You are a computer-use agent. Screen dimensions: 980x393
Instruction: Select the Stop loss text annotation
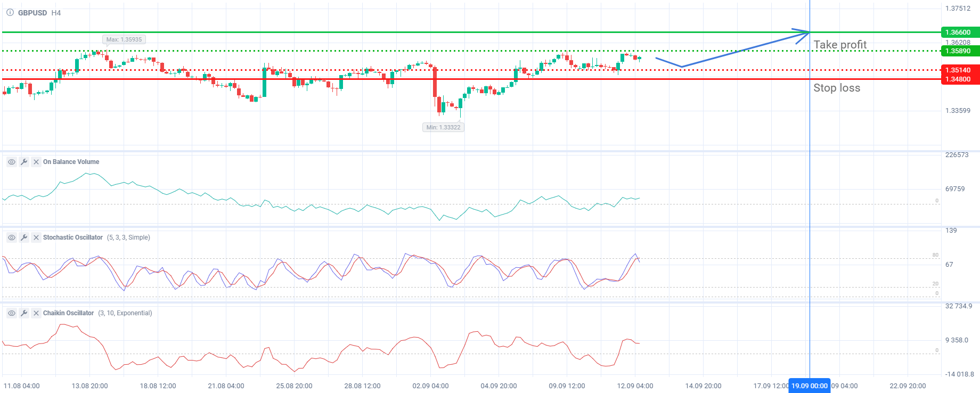pos(837,88)
